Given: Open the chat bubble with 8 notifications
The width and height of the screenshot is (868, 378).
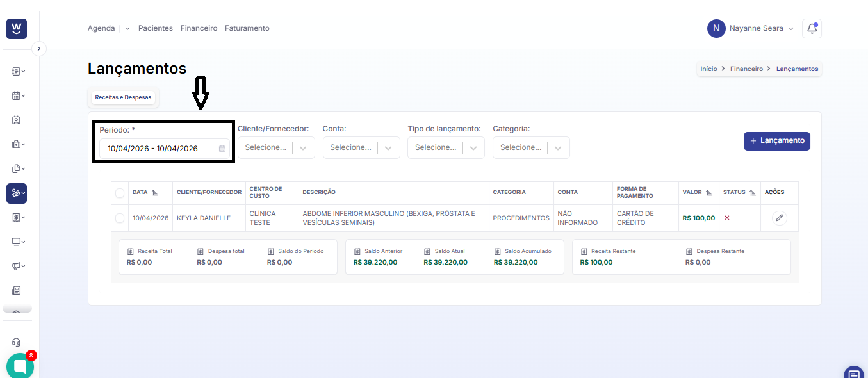Looking at the screenshot, I should tap(20, 366).
